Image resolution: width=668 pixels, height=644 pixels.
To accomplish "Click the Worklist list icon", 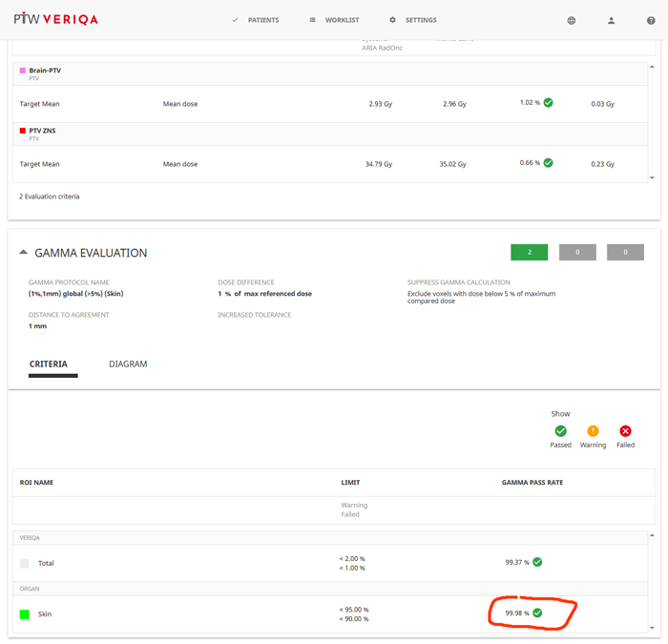I will click(x=312, y=20).
